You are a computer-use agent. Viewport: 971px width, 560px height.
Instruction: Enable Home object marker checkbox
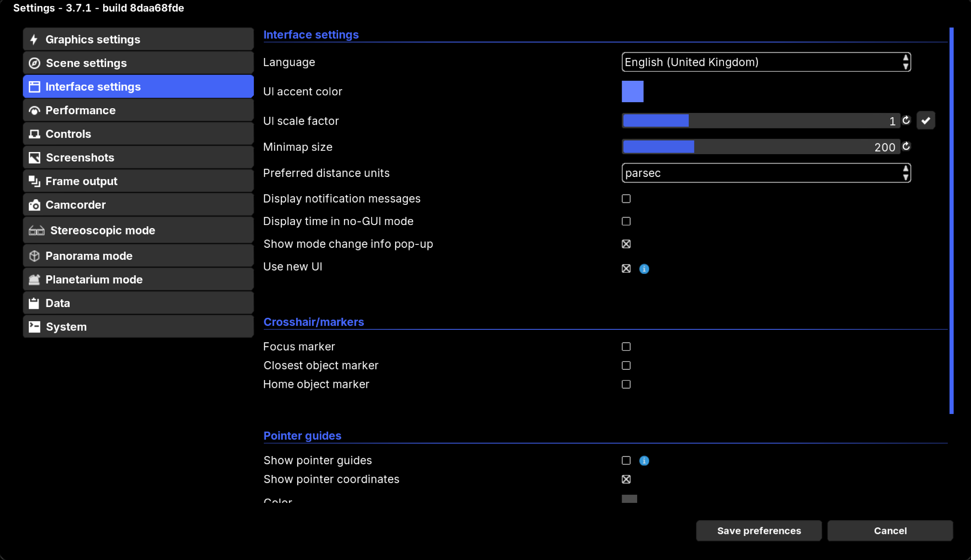(x=626, y=384)
